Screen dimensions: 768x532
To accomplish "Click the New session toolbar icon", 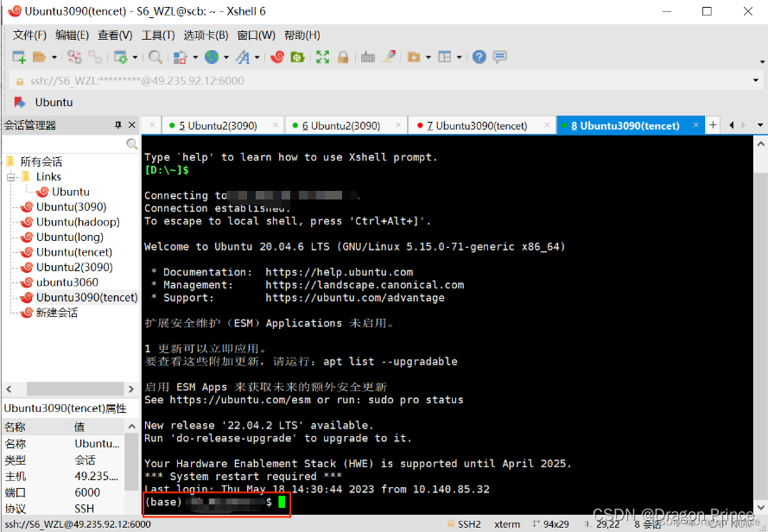I will click(19, 57).
